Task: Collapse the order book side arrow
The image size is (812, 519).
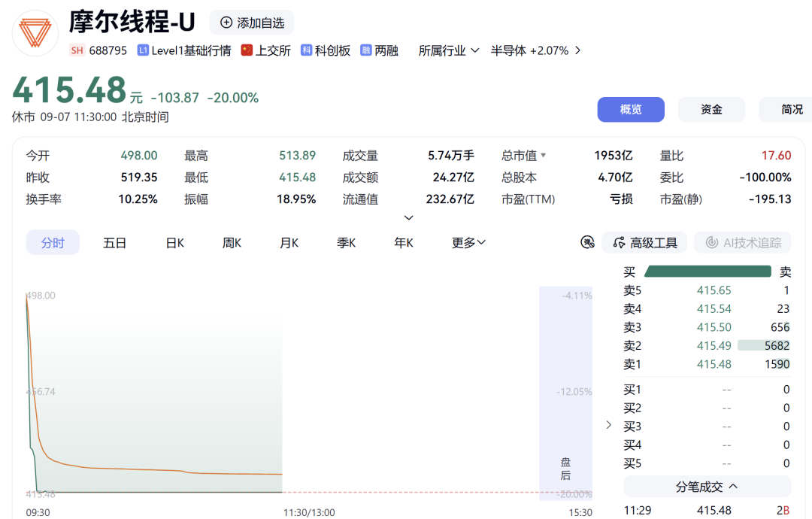Action: coord(609,425)
